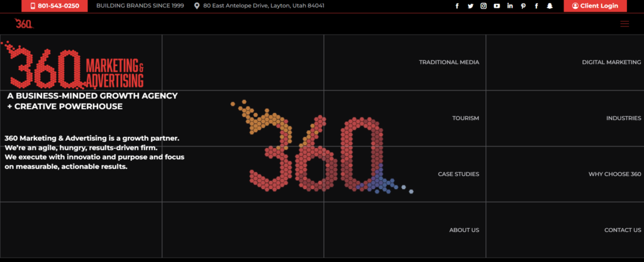Viewport: 644px width, 262px height.
Task: Open the Client Login button
Action: [595, 6]
